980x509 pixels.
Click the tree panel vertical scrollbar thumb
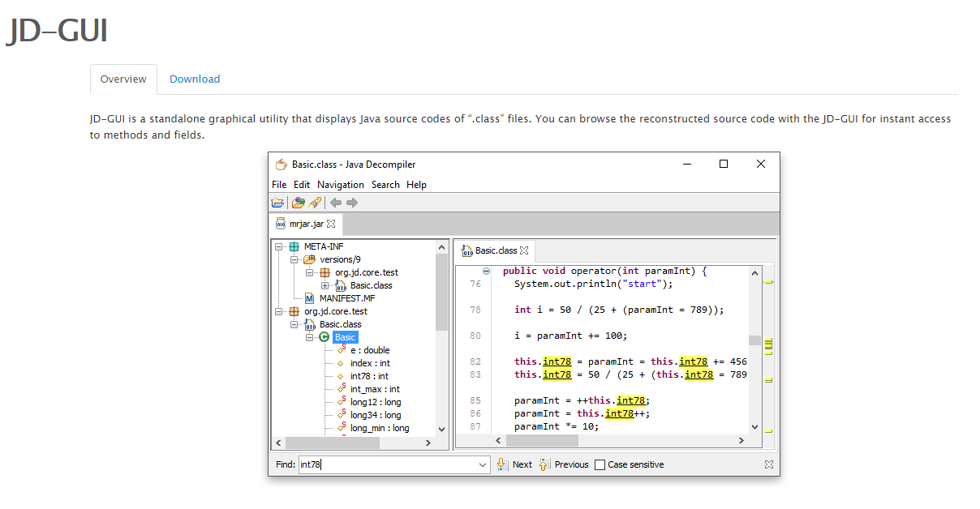(x=442, y=292)
